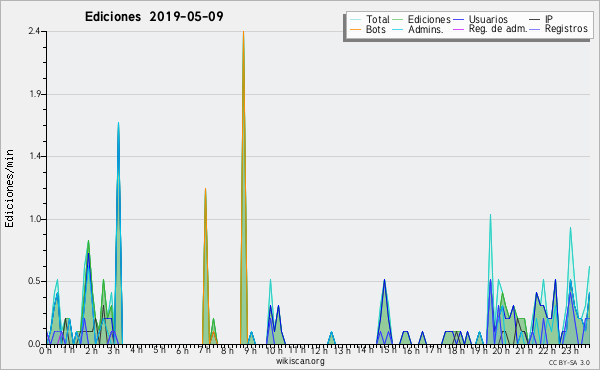This screenshot has width=600, height=370.
Task: Click the Ediciones/min axis label
Action: pos(9,188)
